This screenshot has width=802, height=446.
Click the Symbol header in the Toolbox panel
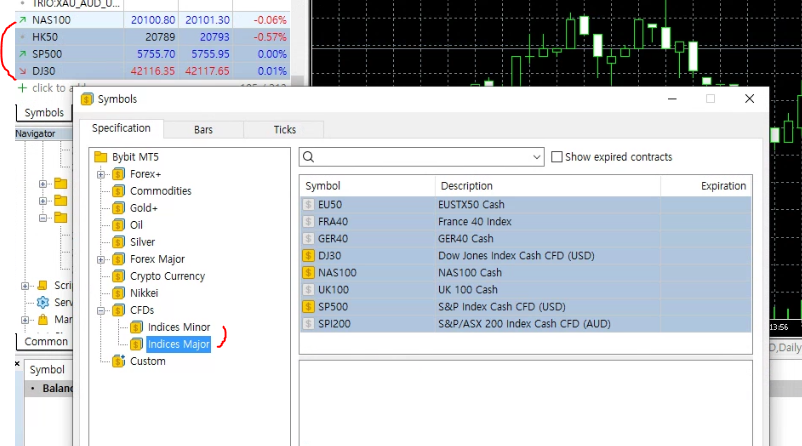[47, 369]
